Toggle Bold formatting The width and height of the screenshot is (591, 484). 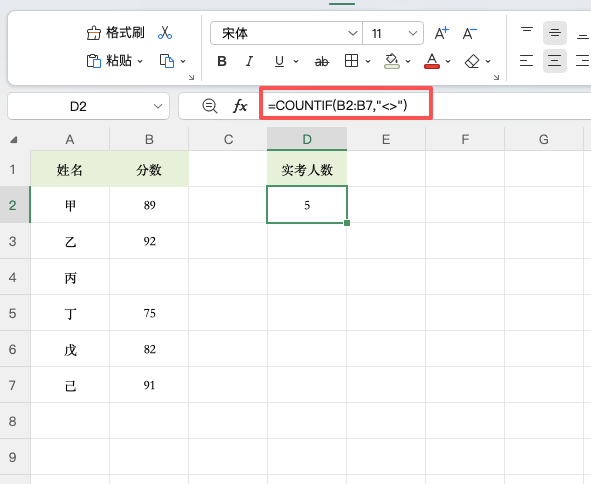point(222,61)
